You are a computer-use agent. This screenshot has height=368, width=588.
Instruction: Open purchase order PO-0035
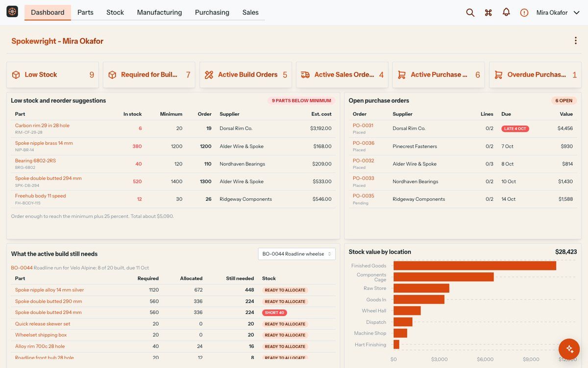click(364, 196)
